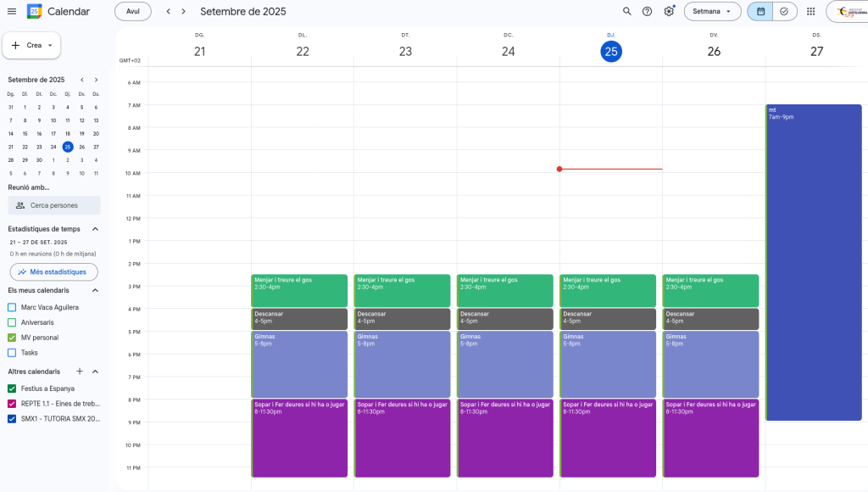
Task: Open the Google apps grid icon
Action: 811,11
